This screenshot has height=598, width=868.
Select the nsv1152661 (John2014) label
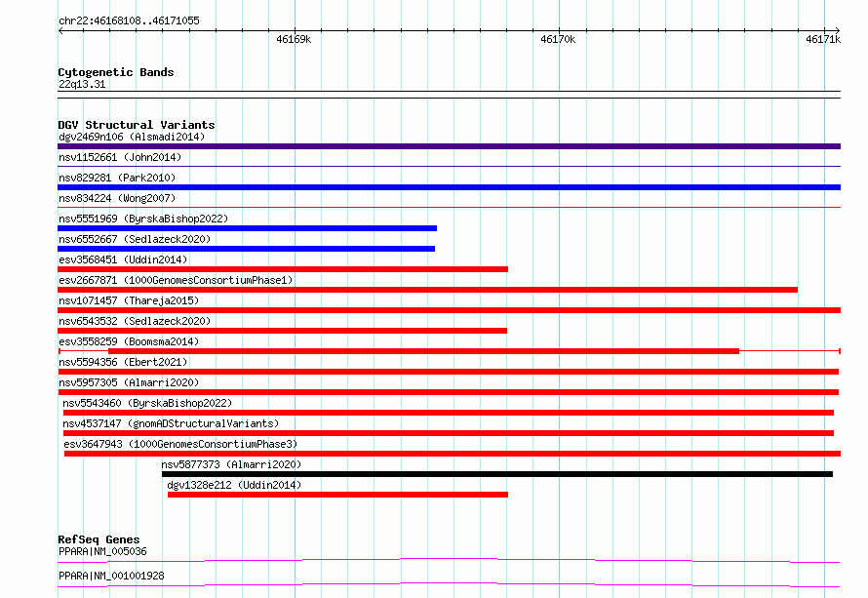[x=120, y=157]
